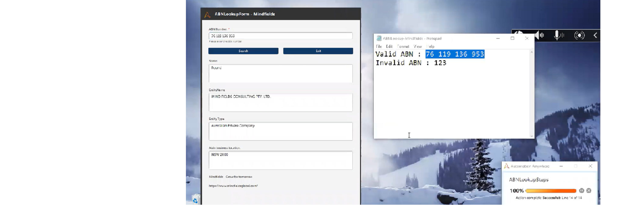644x218 pixels.
Task: Stop the ABNLookupSteps bot run
Action: (589, 190)
